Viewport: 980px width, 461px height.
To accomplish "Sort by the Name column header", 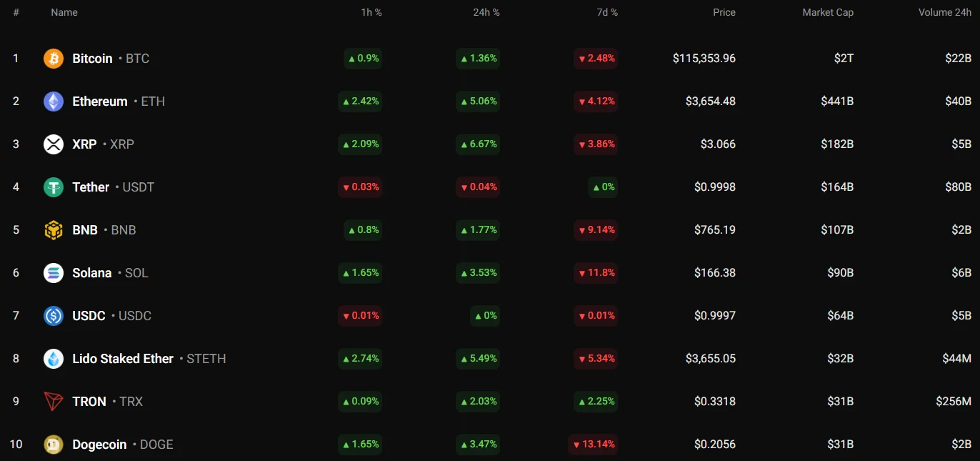I will tap(64, 12).
